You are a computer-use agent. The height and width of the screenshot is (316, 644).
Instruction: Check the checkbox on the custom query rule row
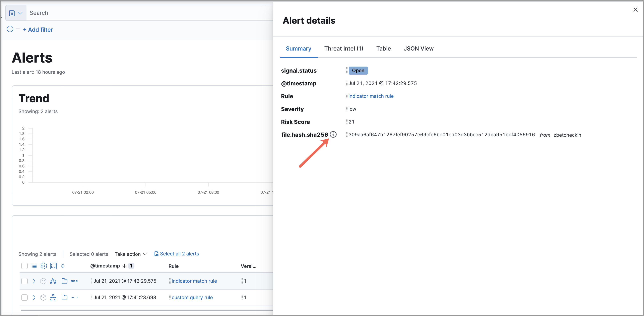(24, 298)
